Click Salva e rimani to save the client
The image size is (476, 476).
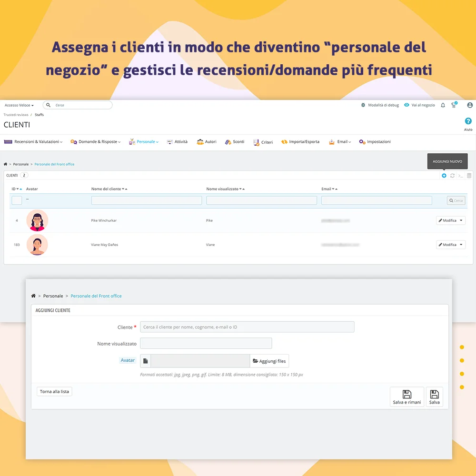[x=407, y=397]
